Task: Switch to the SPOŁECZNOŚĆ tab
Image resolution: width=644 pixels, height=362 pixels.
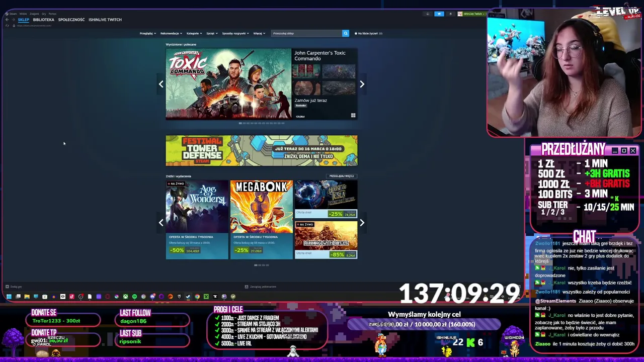Action: coord(71,20)
